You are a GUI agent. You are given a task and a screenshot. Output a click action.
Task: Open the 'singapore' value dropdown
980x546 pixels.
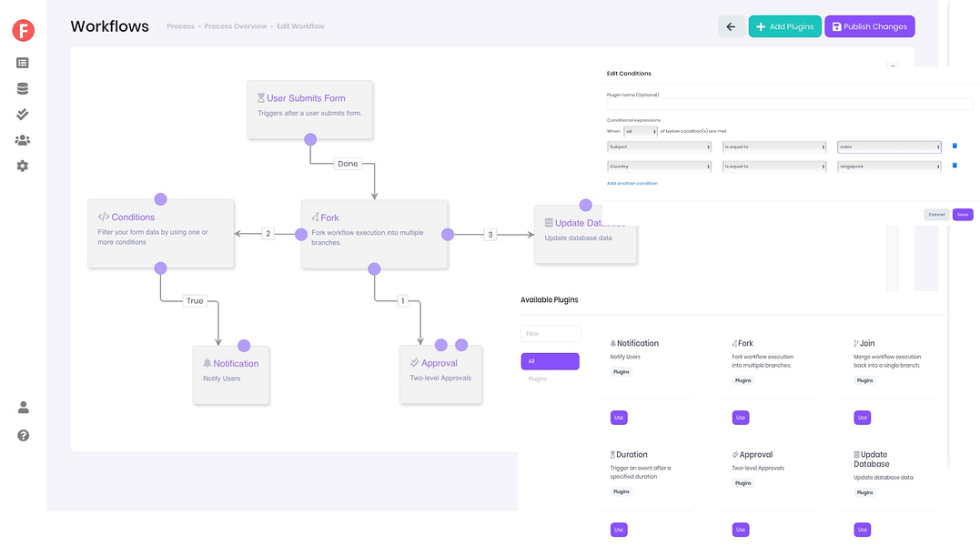889,167
